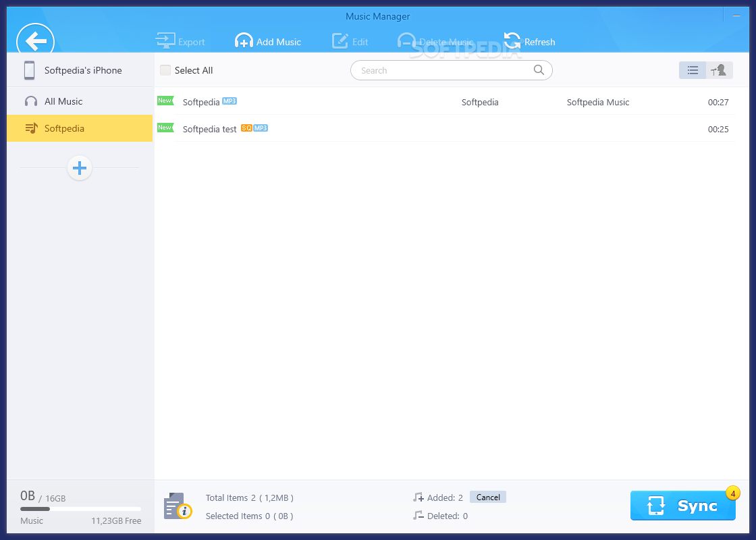Select the Softpedia test song row
The height and width of the screenshot is (540, 756).
click(x=445, y=129)
